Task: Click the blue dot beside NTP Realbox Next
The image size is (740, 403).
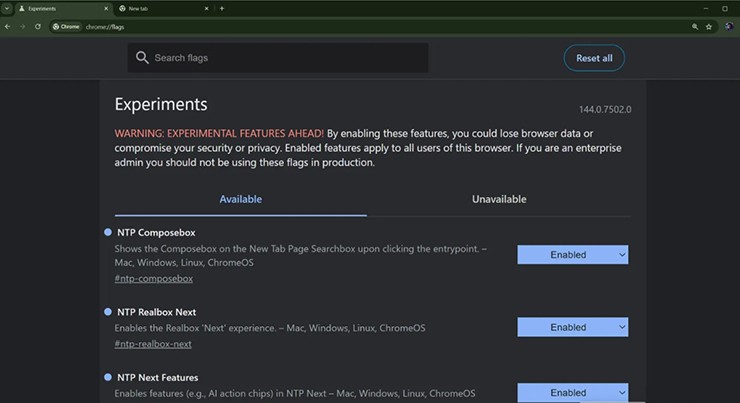Action: 108,312
